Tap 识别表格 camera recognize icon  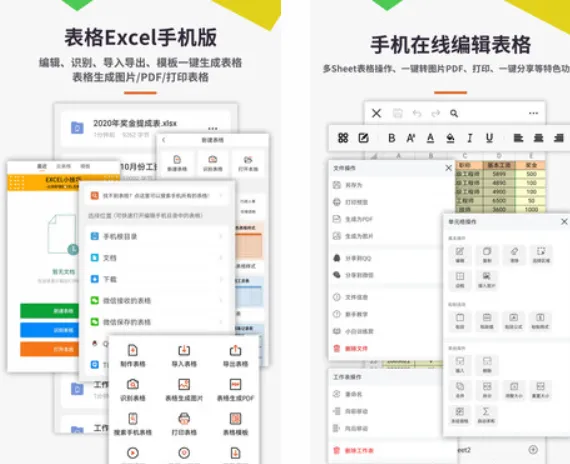133,390
